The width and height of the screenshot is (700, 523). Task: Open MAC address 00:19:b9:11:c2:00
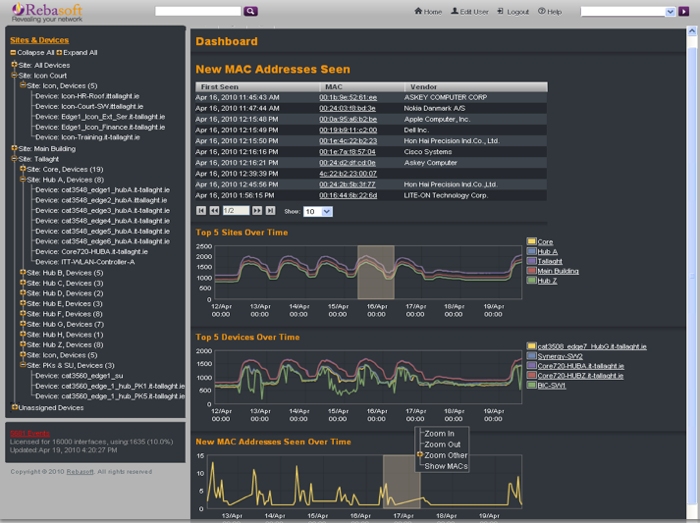(348, 130)
